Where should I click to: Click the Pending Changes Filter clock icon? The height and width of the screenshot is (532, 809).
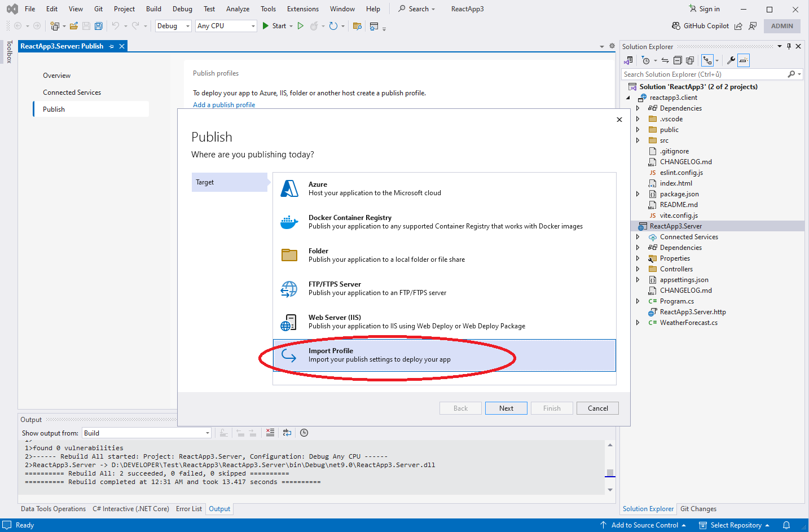pos(646,60)
